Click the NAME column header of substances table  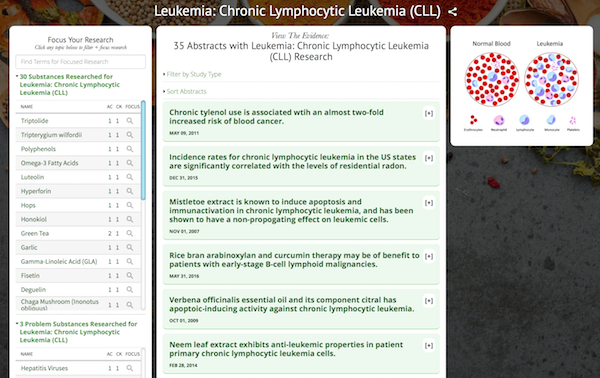pos(27,107)
